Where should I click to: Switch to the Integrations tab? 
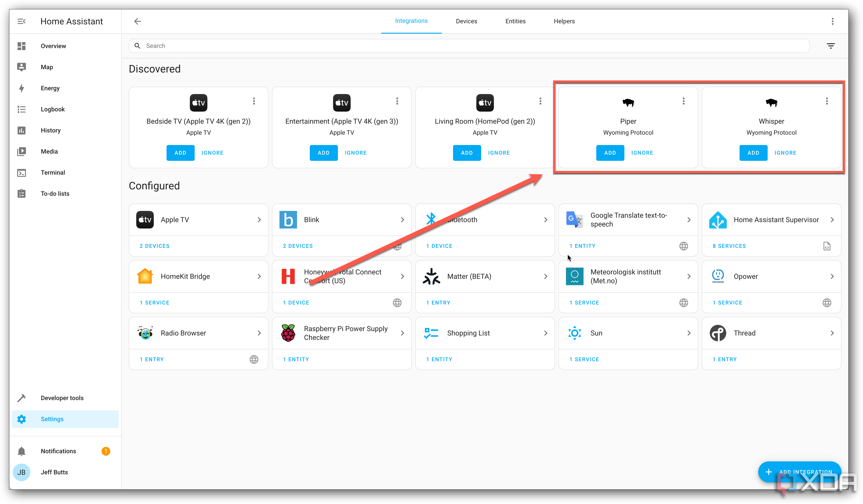pos(411,21)
